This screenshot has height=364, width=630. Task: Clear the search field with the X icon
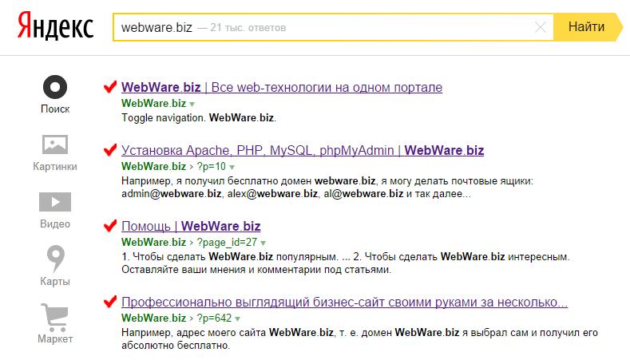pyautogui.click(x=541, y=27)
